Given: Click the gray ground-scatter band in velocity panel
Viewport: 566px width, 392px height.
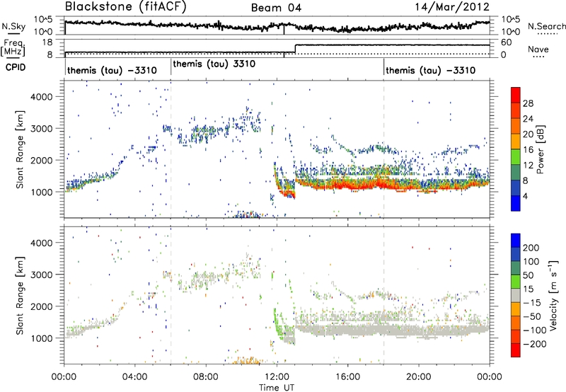Looking at the screenshot, I should (392, 330).
